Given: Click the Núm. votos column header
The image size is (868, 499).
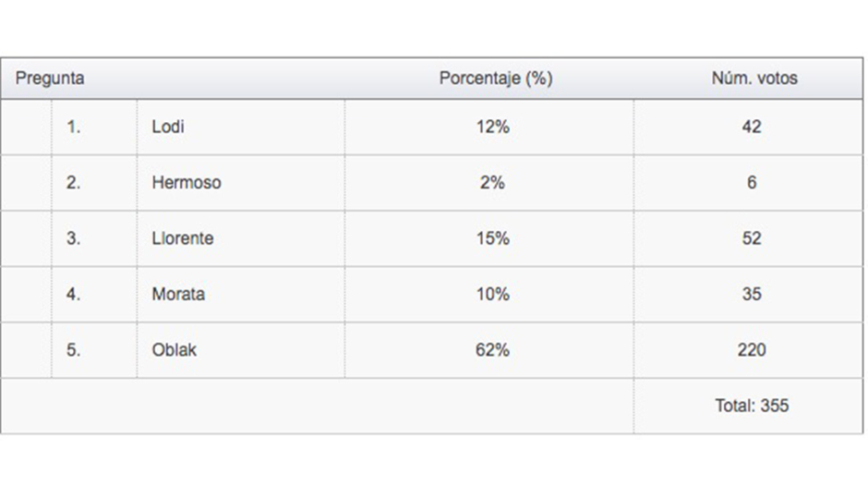Looking at the screenshot, I should [x=753, y=79].
